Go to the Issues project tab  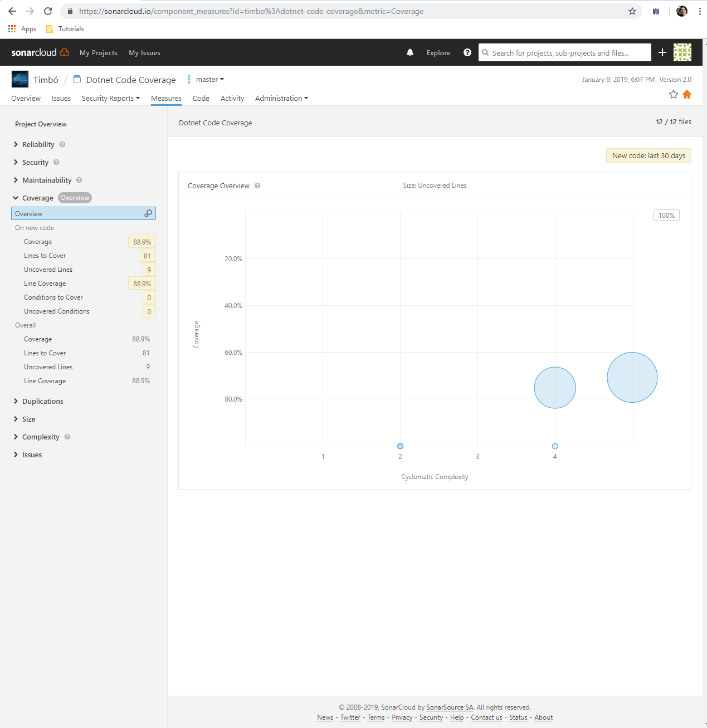tap(61, 98)
